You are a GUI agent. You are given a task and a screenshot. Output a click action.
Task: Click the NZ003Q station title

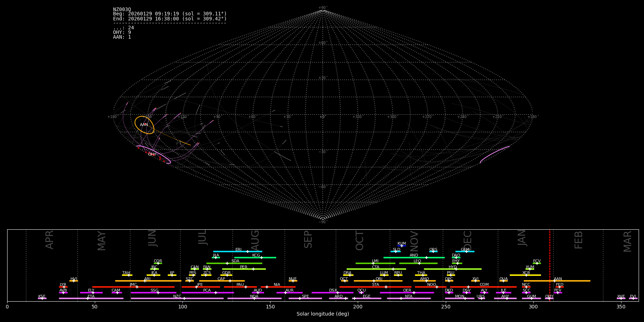point(122,9)
